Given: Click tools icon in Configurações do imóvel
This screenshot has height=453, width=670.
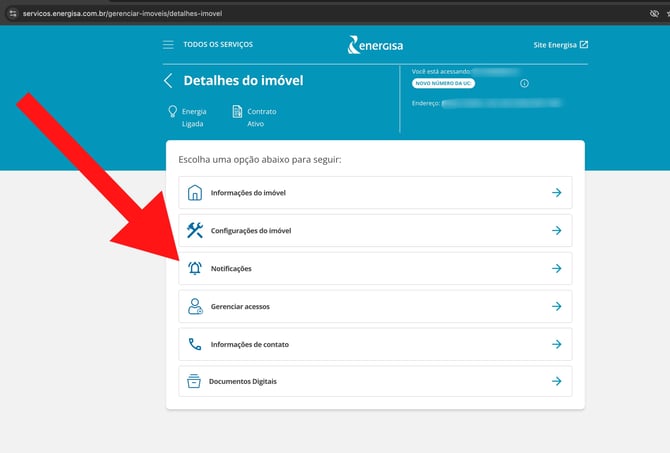Looking at the screenshot, I should [x=195, y=230].
